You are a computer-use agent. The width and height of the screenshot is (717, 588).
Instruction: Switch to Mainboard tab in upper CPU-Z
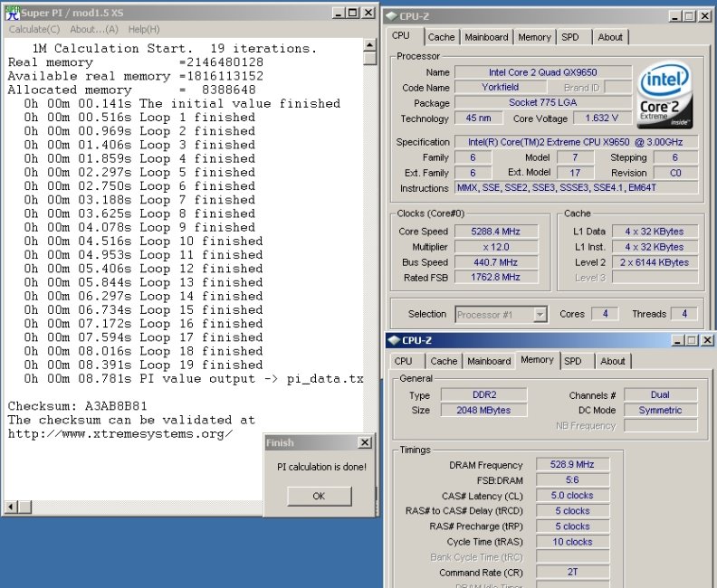486,37
